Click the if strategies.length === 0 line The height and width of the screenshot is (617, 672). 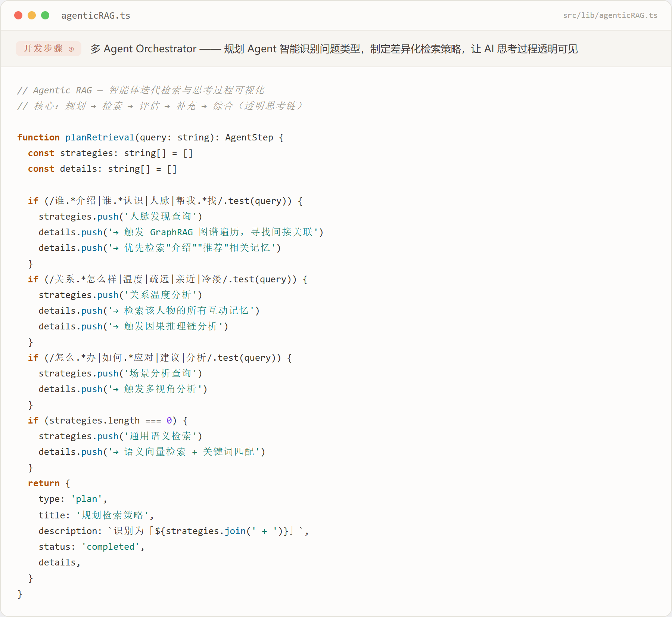(x=108, y=421)
